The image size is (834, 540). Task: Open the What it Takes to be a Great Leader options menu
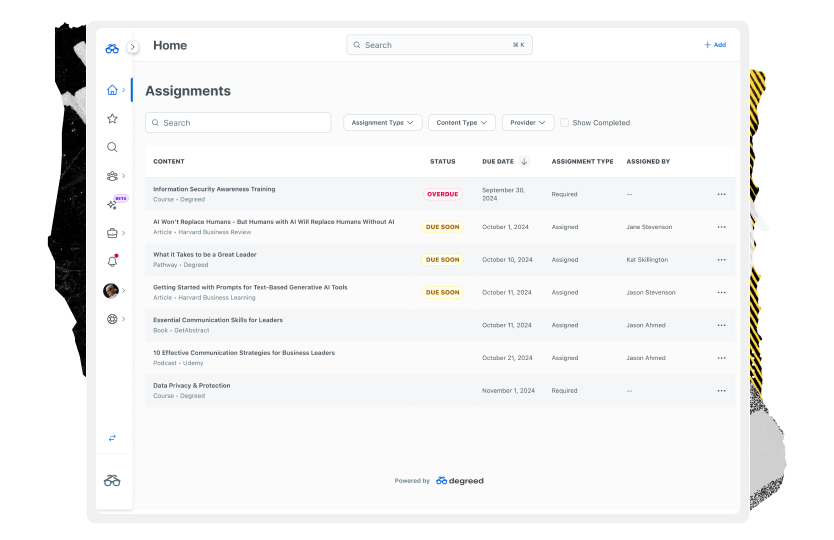(721, 260)
